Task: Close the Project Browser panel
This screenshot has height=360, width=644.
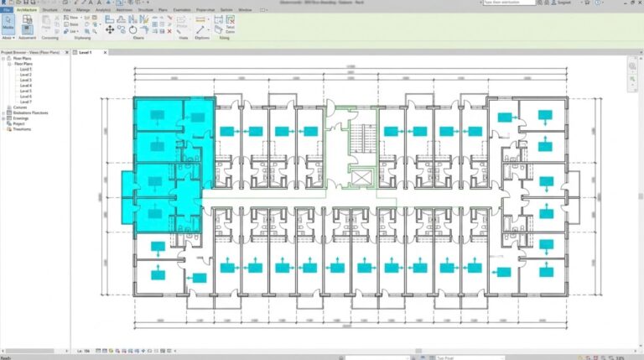Action: pyautogui.click(x=67, y=53)
